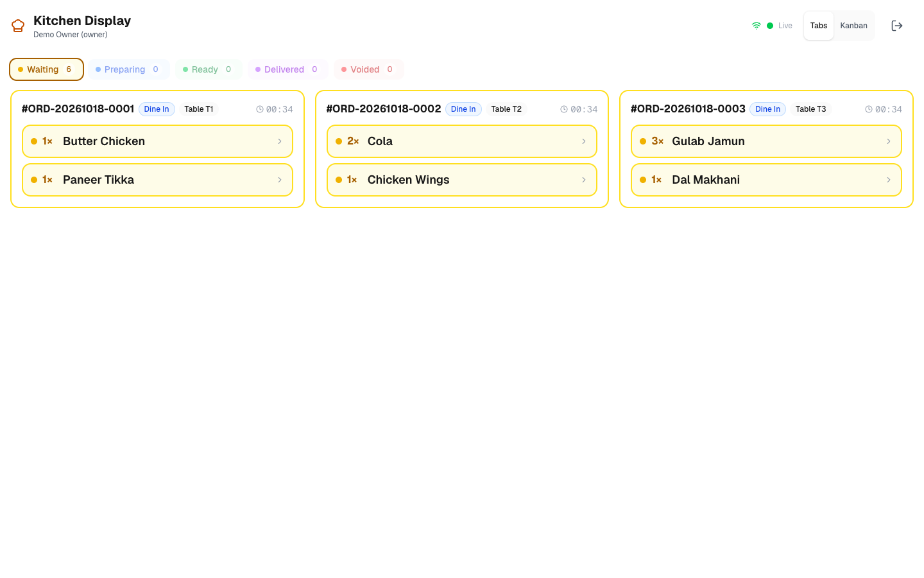Switch to Kanban view

pos(854,26)
